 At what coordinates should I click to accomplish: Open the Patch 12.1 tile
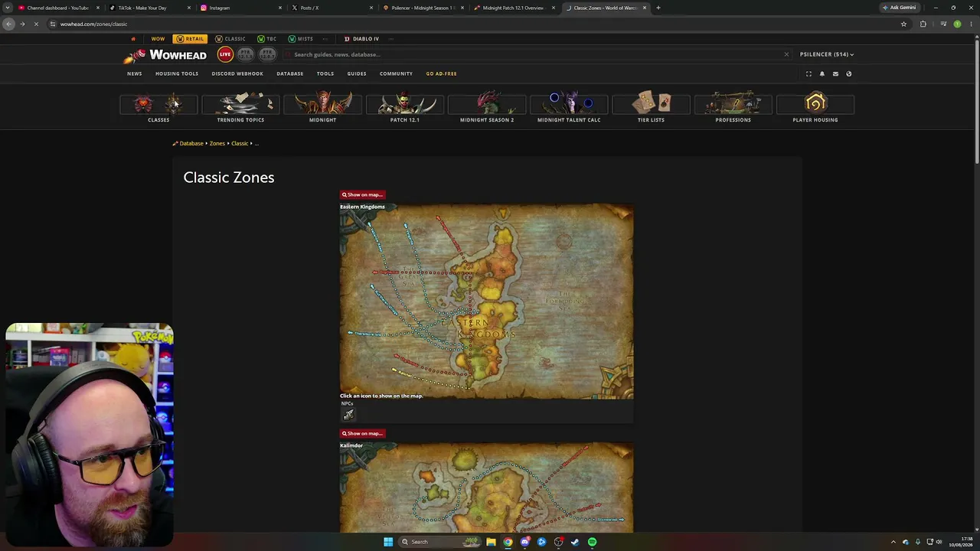404,108
